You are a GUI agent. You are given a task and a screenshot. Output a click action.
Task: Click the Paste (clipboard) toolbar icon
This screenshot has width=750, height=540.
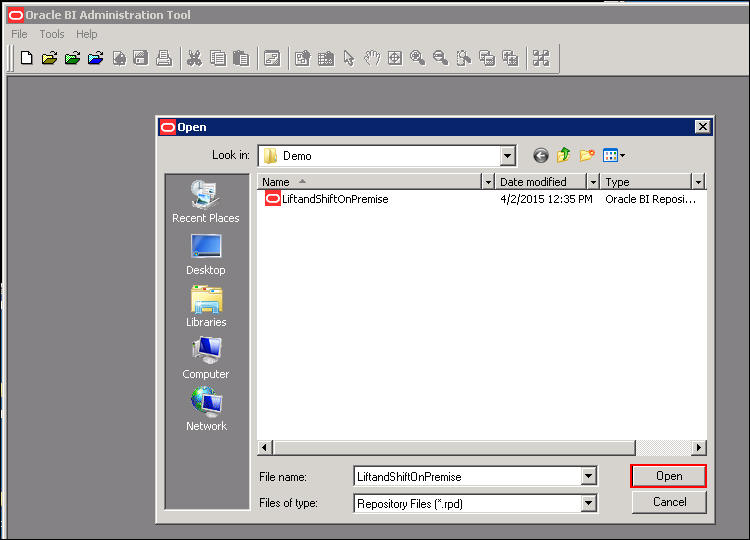(x=241, y=58)
